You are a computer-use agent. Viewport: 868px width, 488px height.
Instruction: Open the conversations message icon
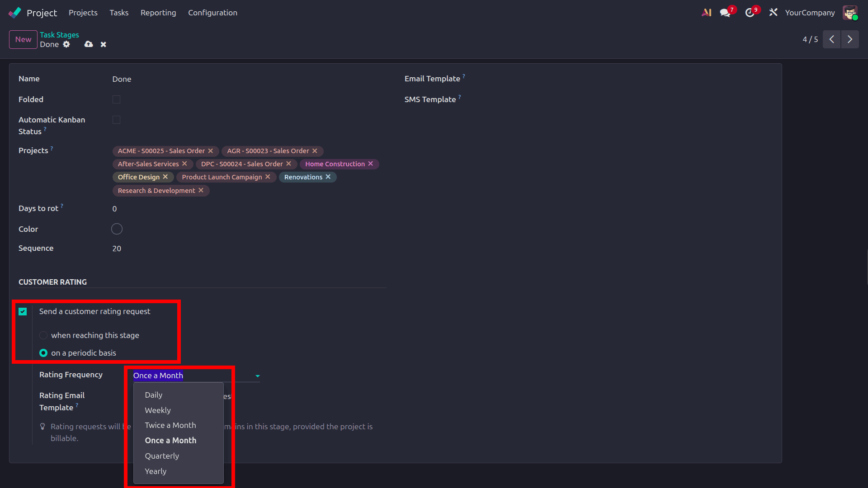point(726,13)
